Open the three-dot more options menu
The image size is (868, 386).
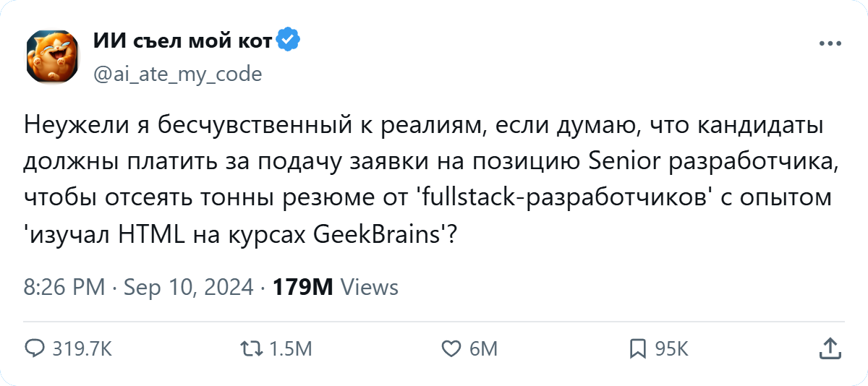(829, 44)
